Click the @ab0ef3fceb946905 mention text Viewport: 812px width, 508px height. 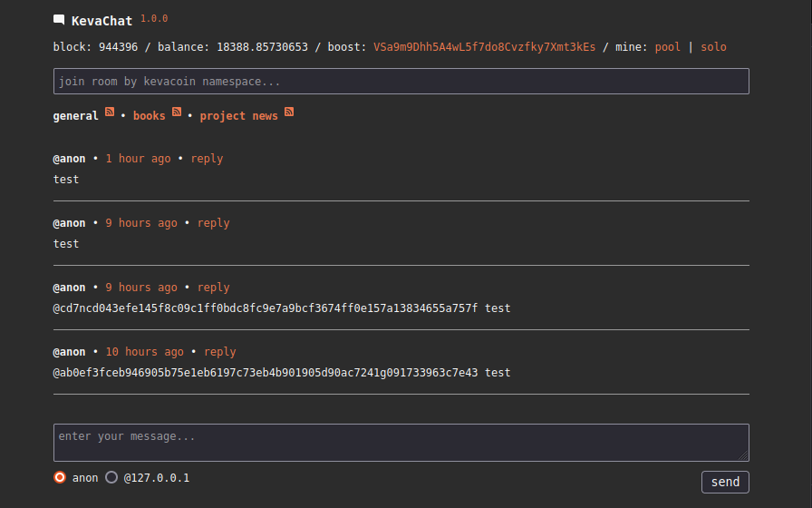(x=266, y=373)
